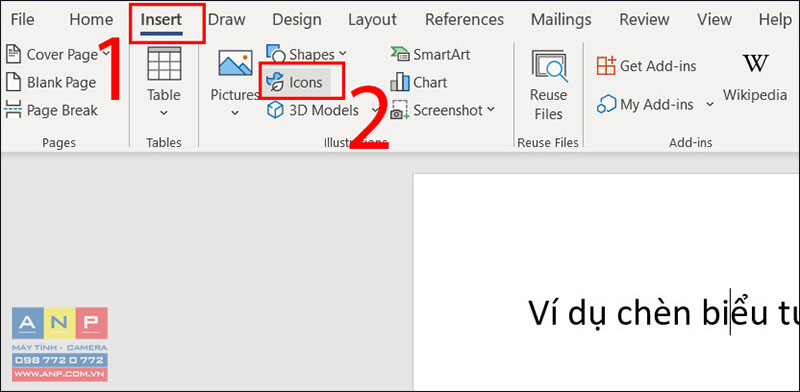Click the Blank Page label
Viewport: 800px width, 392px height.
click(x=61, y=82)
